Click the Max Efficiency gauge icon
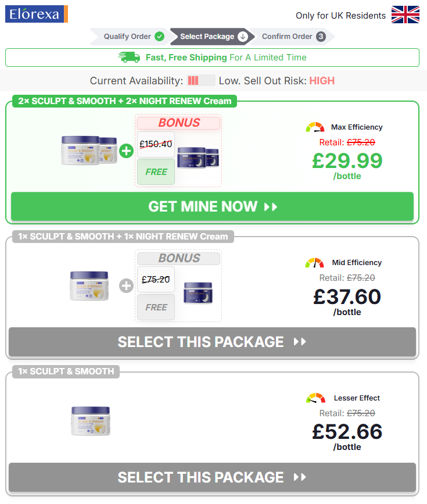This screenshot has width=427, height=504. [x=315, y=127]
